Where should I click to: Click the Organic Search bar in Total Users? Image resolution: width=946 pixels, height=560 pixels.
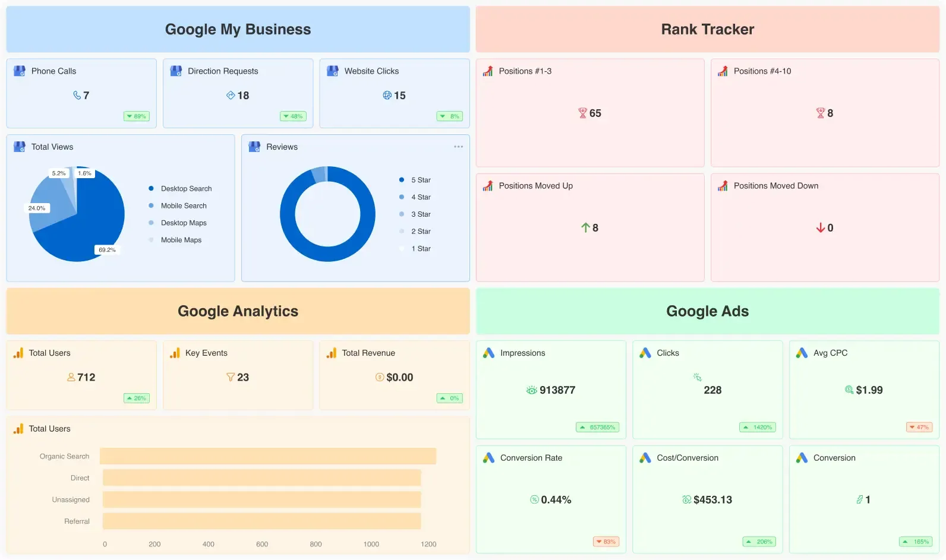tap(268, 456)
